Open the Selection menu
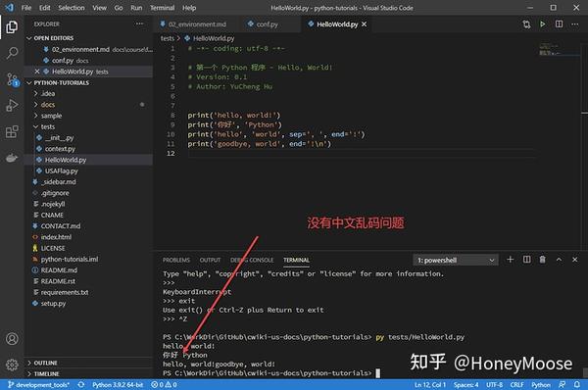This screenshot has height=390, width=588. pyautogui.click(x=72, y=8)
